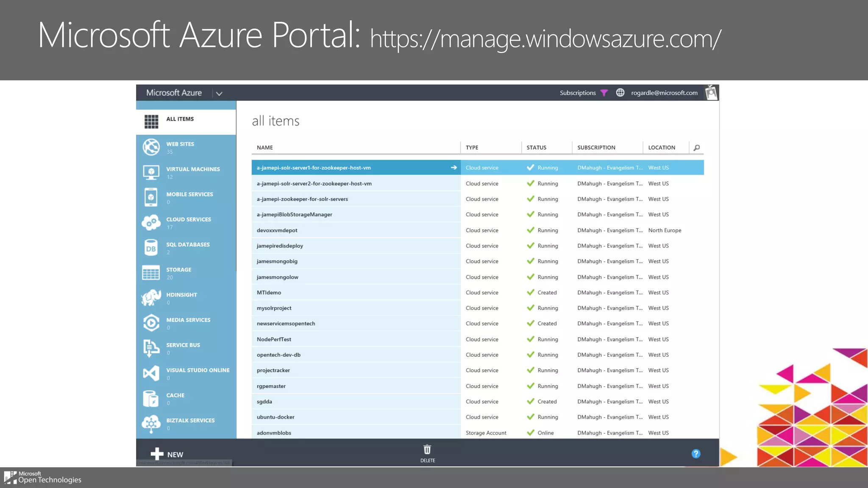Select CLOUD SERVICES in the sidebar
This screenshot has width=868, height=488.
189,219
